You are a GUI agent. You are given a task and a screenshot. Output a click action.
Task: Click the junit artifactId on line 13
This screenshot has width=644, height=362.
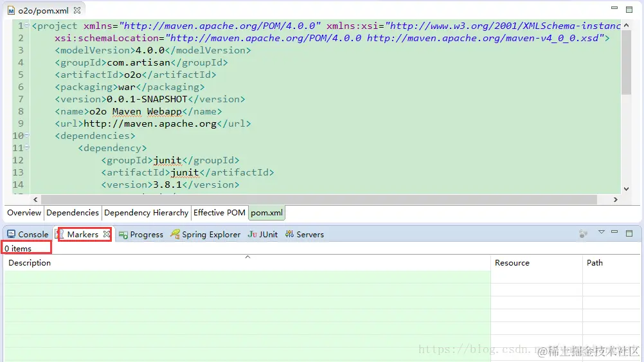tap(185, 172)
